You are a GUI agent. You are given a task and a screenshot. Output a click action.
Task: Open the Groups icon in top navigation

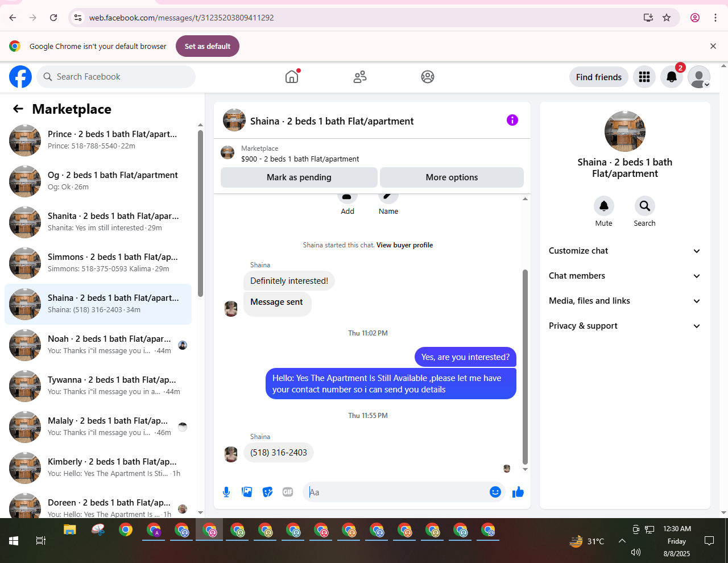pos(428,77)
